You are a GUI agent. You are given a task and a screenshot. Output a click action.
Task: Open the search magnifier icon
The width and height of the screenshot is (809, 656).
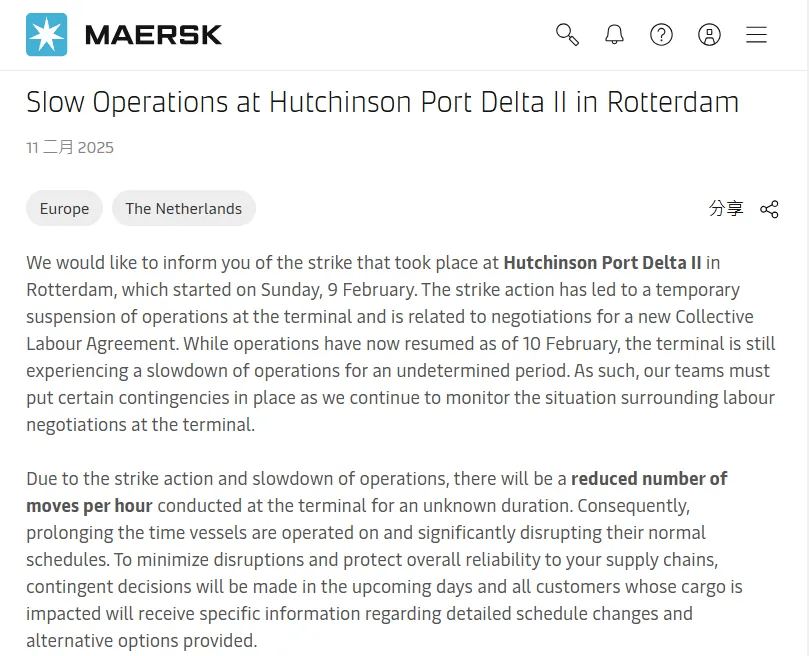[567, 35]
